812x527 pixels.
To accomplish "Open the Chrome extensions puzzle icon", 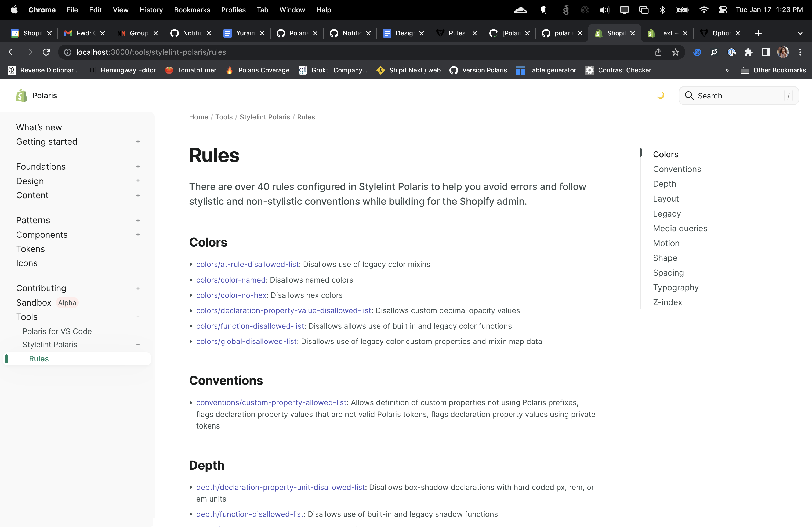I will 749,52.
